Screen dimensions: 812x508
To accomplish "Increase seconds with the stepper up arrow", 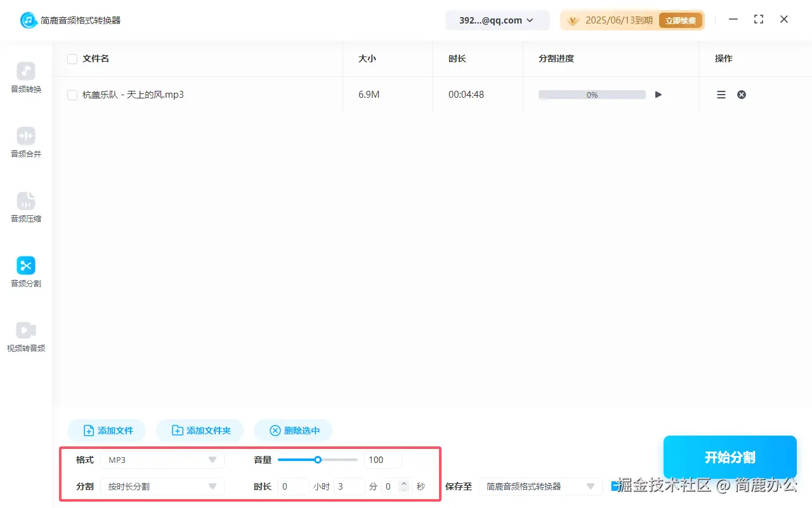I will pyautogui.click(x=404, y=483).
